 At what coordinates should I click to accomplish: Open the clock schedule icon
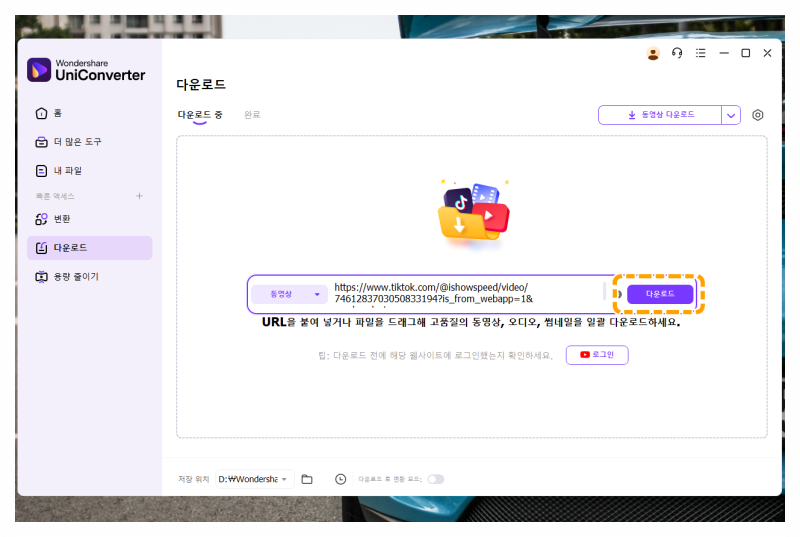340,479
